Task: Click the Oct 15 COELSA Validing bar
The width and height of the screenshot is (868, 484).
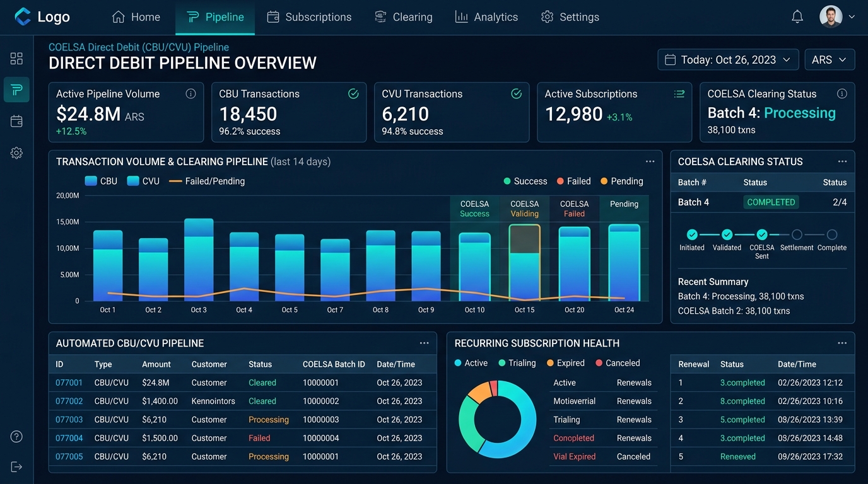Action: pyautogui.click(x=524, y=263)
